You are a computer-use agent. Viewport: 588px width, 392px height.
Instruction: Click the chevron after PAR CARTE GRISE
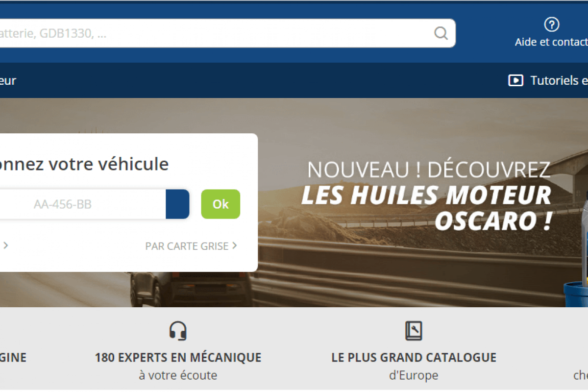(235, 245)
